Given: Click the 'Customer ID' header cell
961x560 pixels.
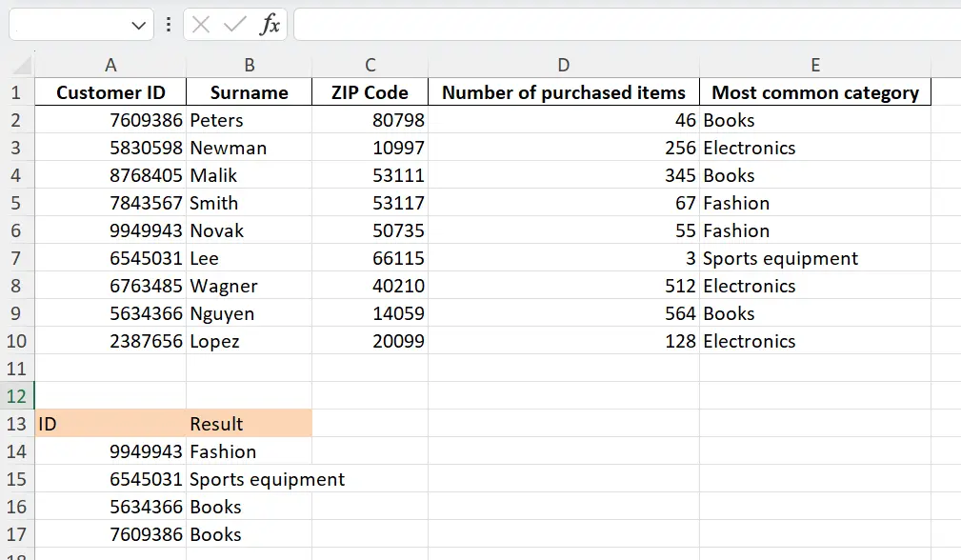Looking at the screenshot, I should click(x=110, y=91).
